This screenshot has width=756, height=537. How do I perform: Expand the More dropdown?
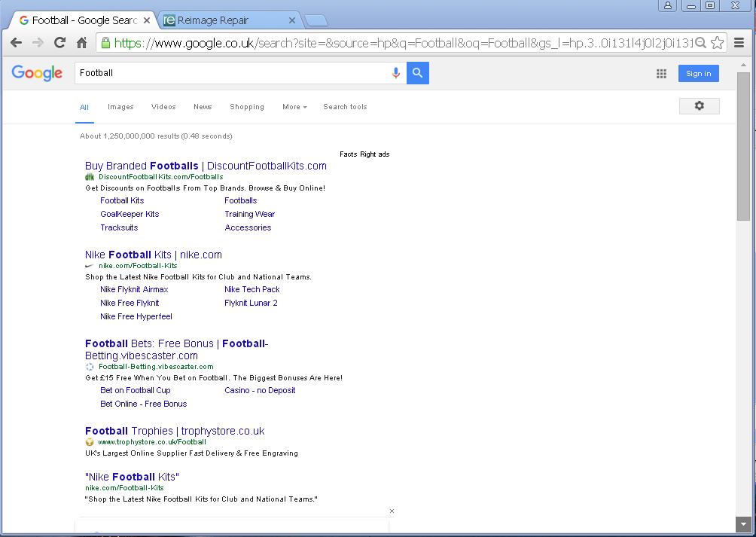(x=294, y=106)
